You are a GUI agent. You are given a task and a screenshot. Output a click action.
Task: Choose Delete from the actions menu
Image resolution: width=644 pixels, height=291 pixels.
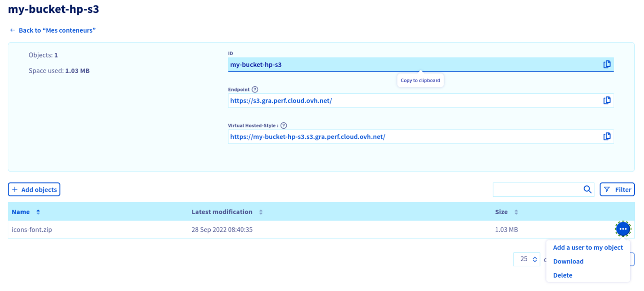563,275
